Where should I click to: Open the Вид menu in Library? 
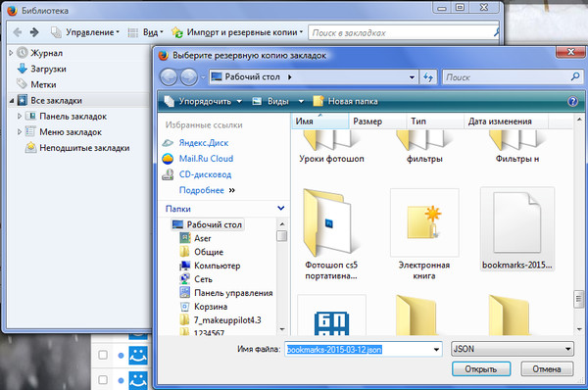click(146, 32)
